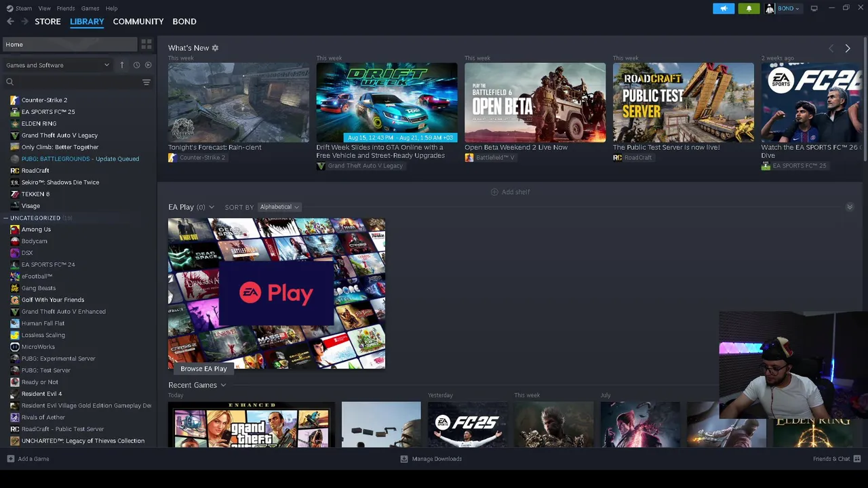Open the green notifications bell
The width and height of the screenshot is (868, 488).
tap(749, 8)
